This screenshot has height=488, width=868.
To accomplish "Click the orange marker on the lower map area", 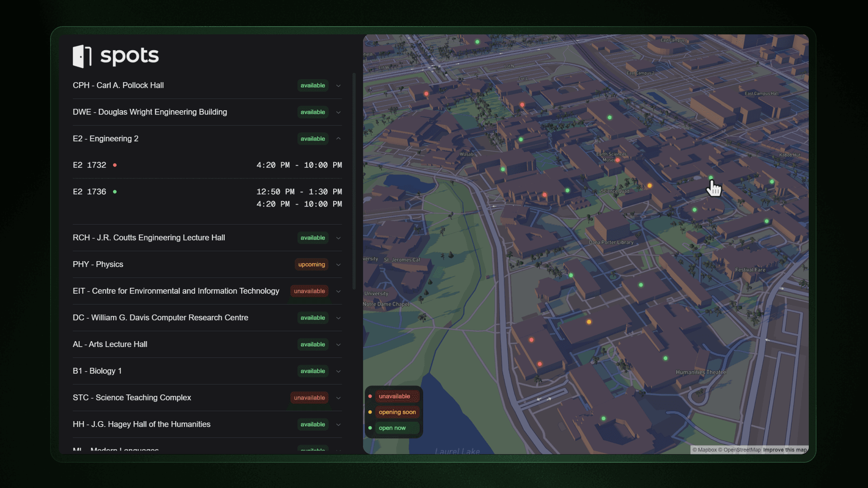I will tap(589, 322).
